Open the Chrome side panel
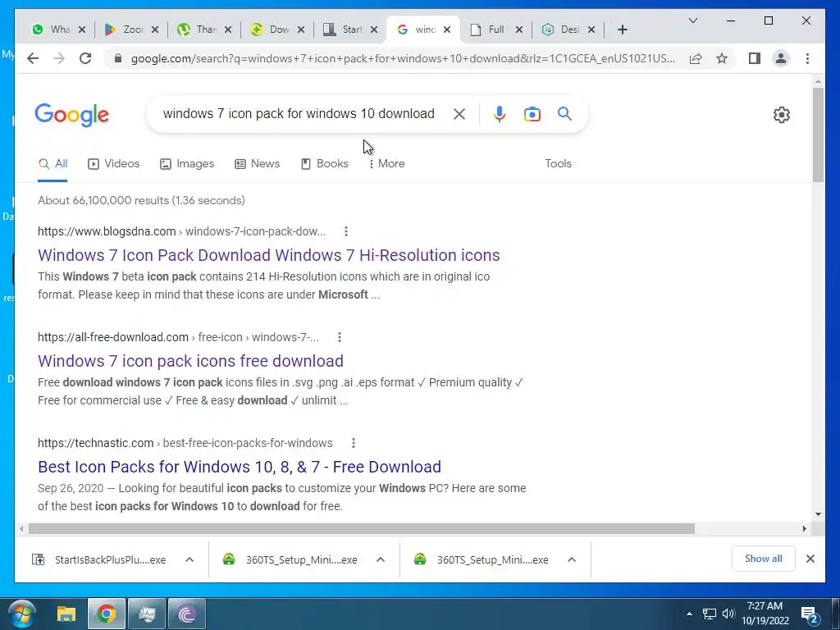 point(755,58)
